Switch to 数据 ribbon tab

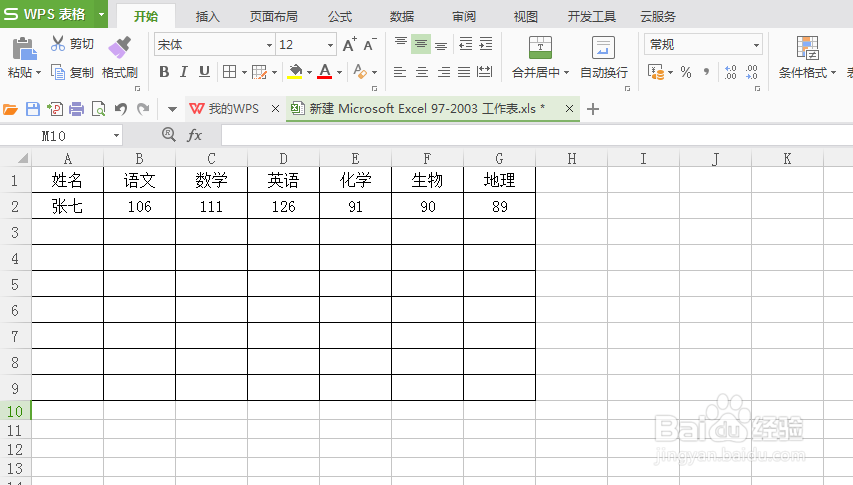(x=402, y=17)
